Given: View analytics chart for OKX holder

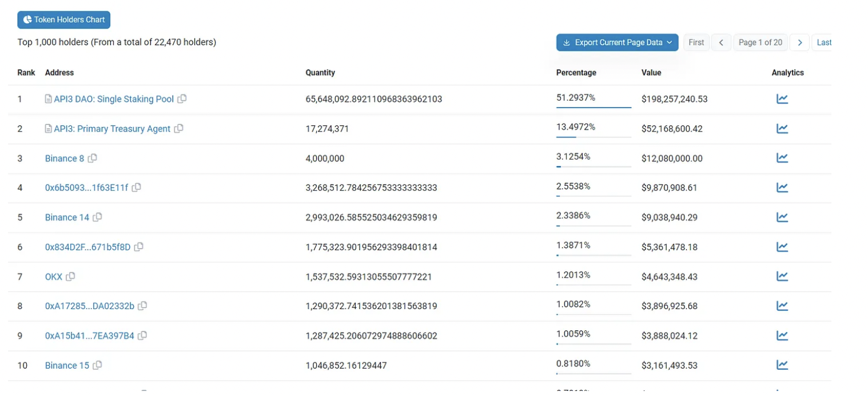Looking at the screenshot, I should [x=782, y=276].
